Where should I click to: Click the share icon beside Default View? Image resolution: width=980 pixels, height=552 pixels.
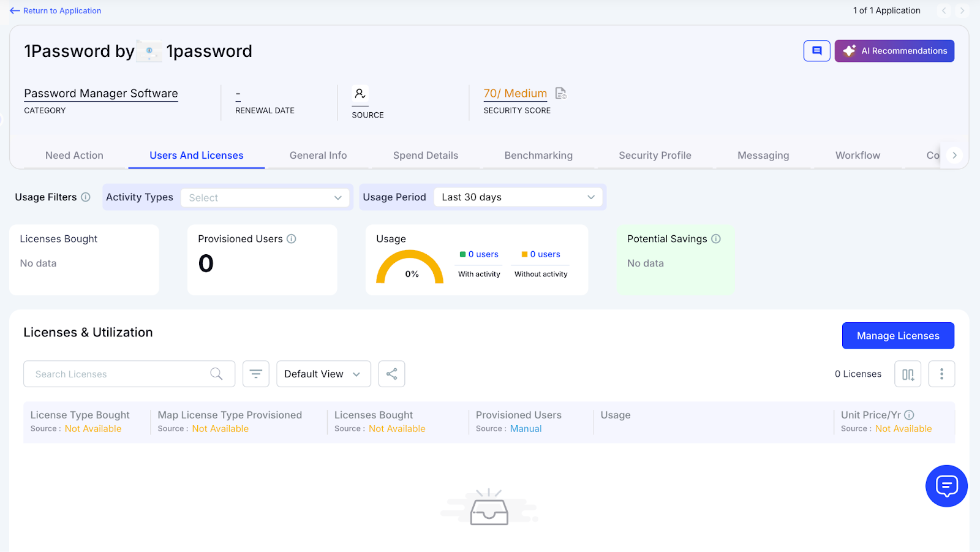(x=392, y=374)
